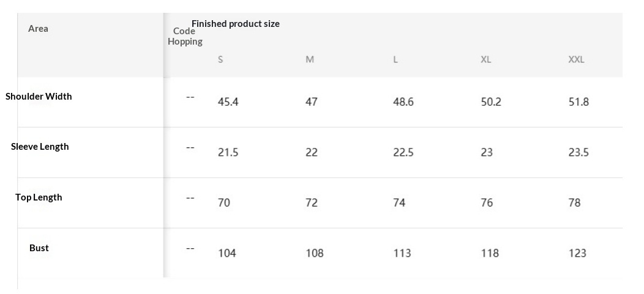644x294 pixels.
Task: Click the Bust row label
Action: pyautogui.click(x=39, y=248)
